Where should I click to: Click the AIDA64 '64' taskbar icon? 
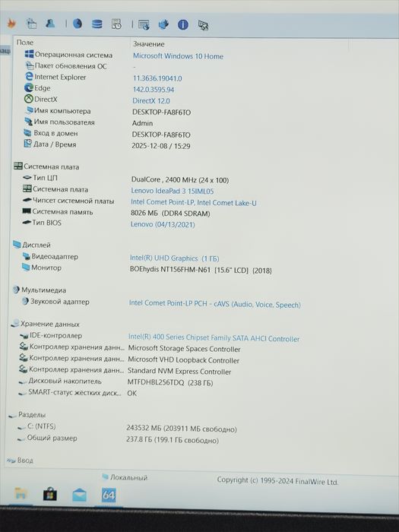coord(109,495)
